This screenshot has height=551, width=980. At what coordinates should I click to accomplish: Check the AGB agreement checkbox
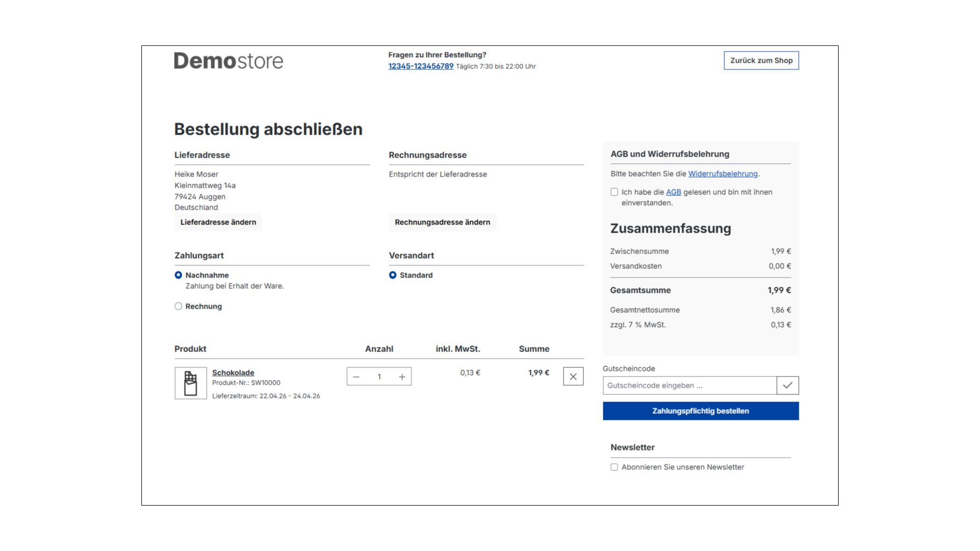[x=614, y=192]
